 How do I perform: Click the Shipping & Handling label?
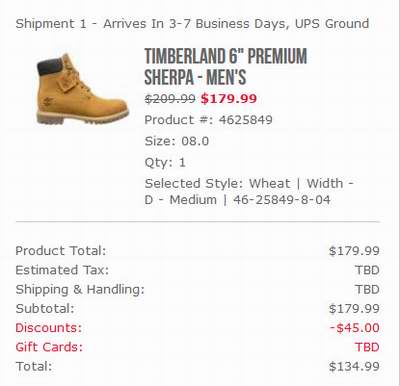tap(80, 289)
